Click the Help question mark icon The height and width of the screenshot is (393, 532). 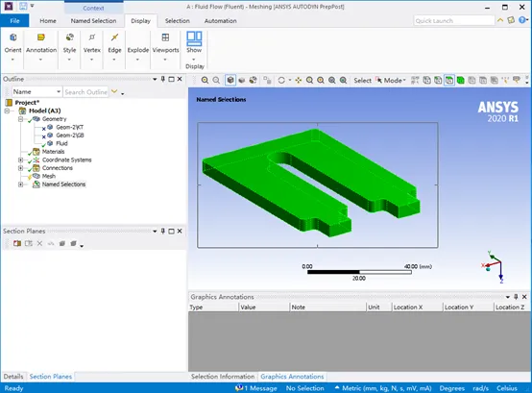point(522,20)
